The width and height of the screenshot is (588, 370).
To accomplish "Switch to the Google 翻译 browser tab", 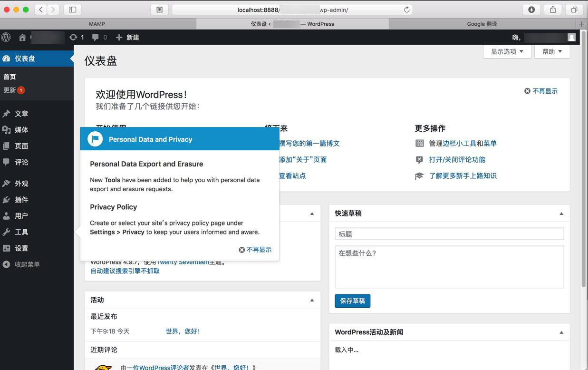I will point(482,24).
